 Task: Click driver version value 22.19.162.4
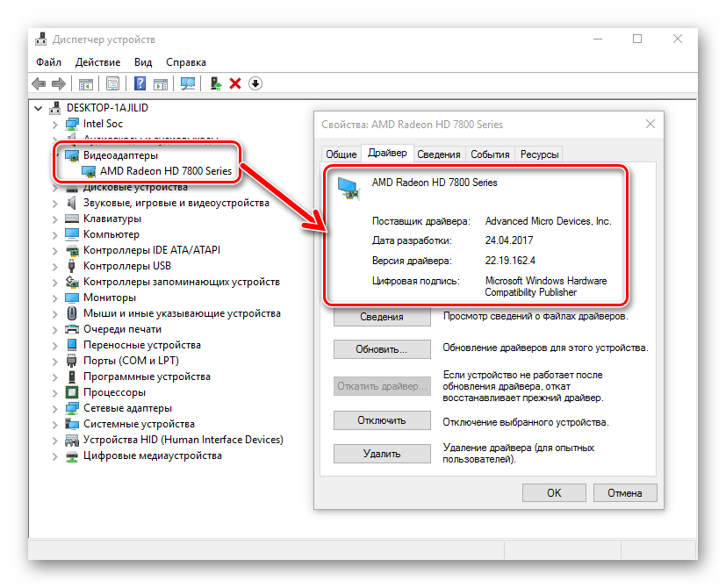[510, 261]
